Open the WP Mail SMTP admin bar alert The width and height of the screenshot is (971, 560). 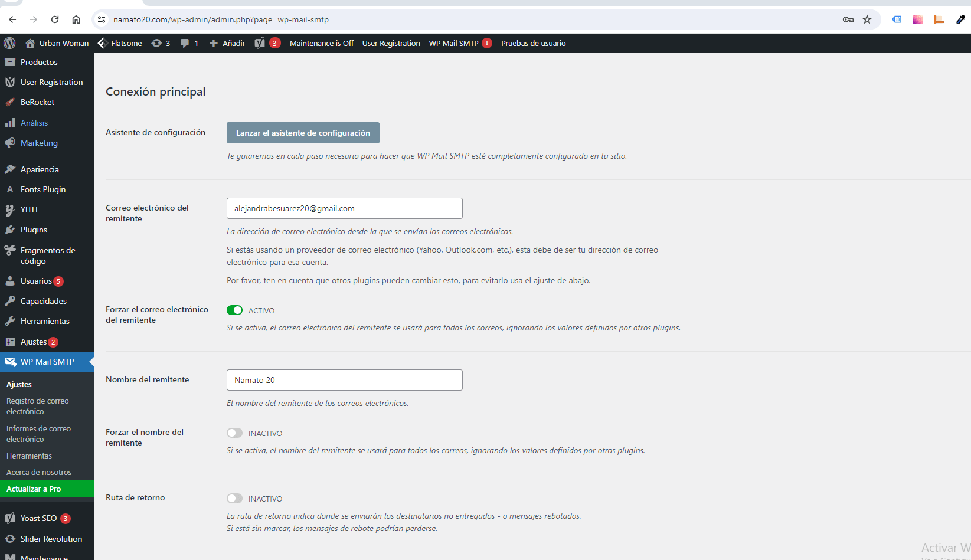pos(460,43)
